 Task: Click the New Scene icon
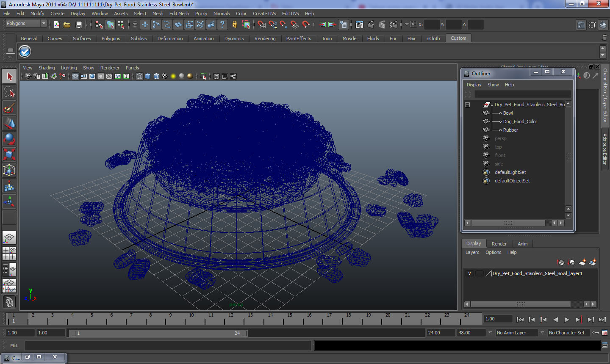pyautogui.click(x=56, y=25)
